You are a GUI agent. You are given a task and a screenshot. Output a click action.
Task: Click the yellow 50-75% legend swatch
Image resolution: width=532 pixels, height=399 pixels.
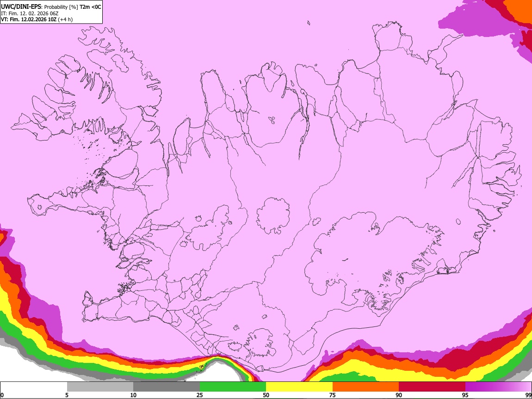tap(299, 387)
